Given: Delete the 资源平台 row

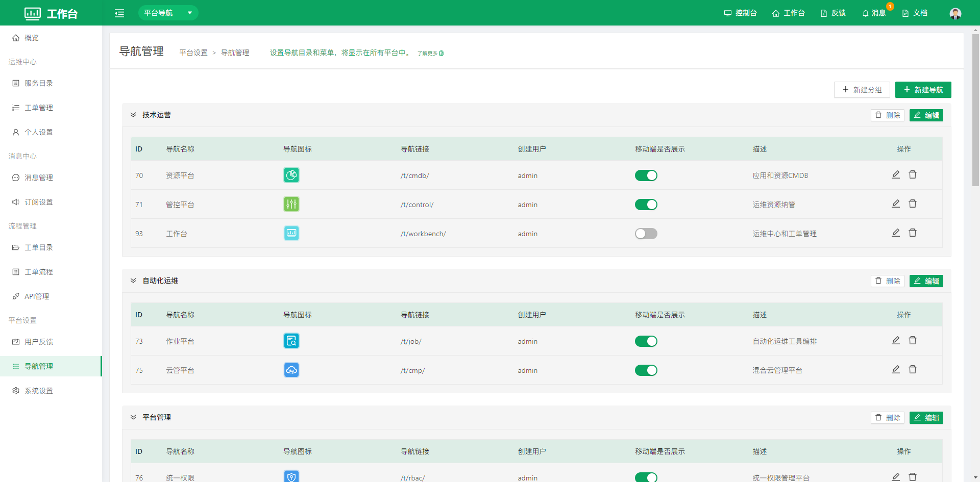Looking at the screenshot, I should [913, 175].
